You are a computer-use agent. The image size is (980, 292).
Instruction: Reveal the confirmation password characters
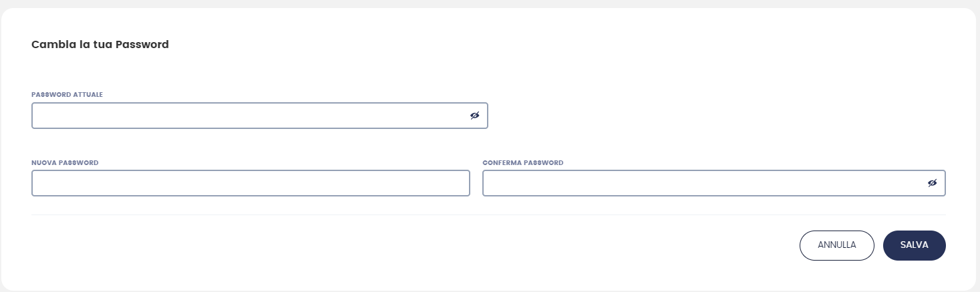point(933,183)
